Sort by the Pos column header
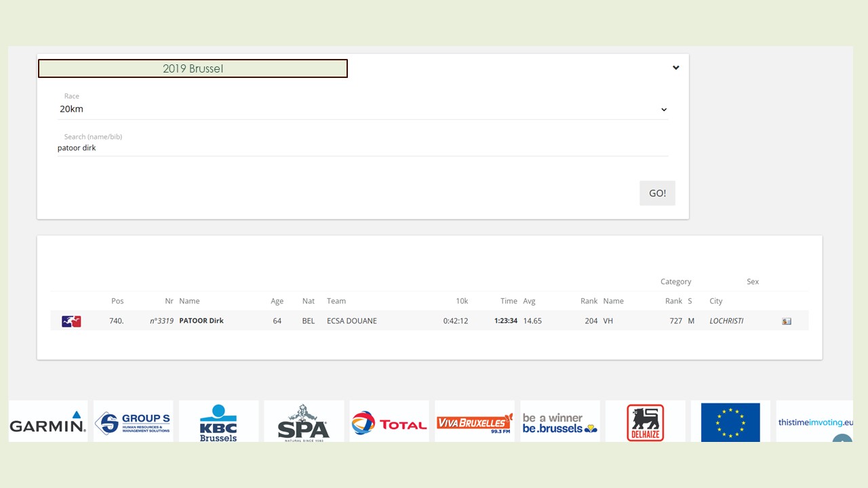The image size is (868, 488). (x=117, y=301)
